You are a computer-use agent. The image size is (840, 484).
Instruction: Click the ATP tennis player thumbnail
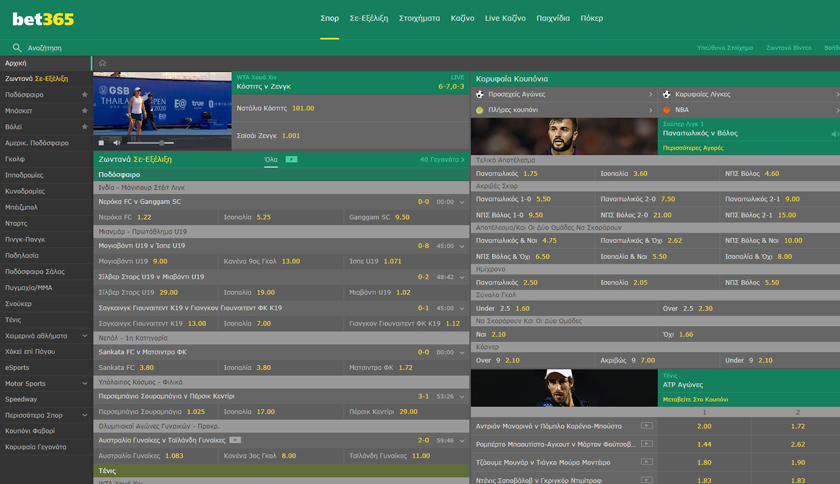point(564,388)
